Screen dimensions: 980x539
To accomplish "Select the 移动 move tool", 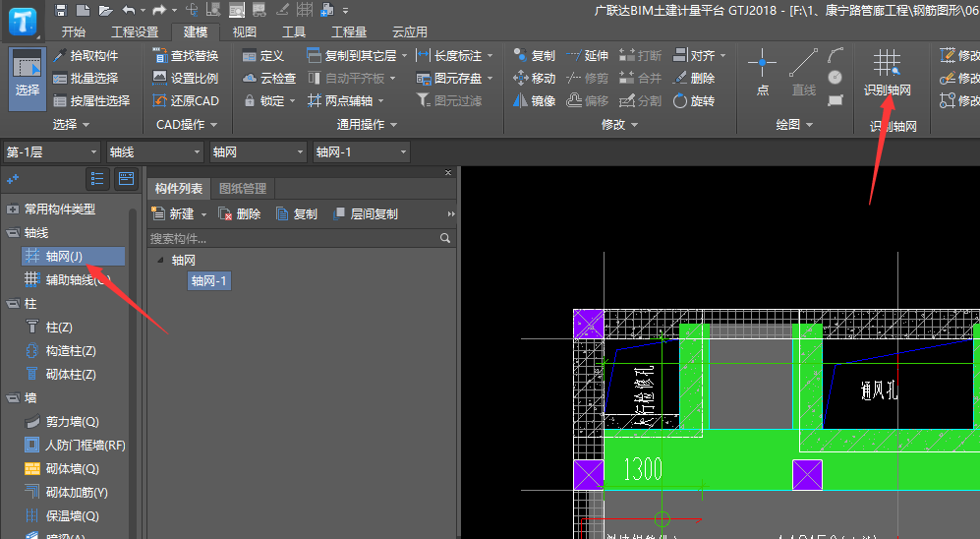I will pyautogui.click(x=535, y=78).
